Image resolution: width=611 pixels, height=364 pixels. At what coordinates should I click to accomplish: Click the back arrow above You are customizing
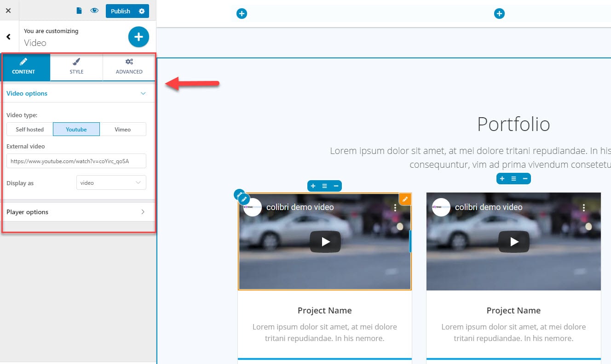point(8,37)
